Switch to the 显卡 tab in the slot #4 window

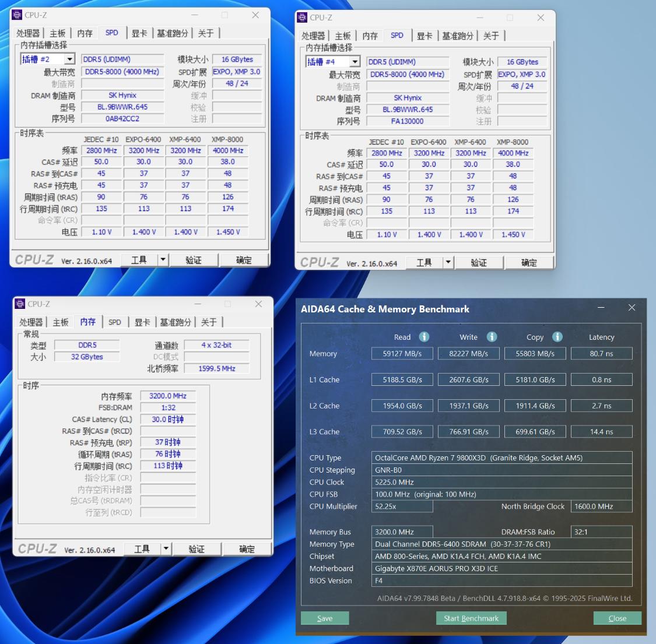425,36
